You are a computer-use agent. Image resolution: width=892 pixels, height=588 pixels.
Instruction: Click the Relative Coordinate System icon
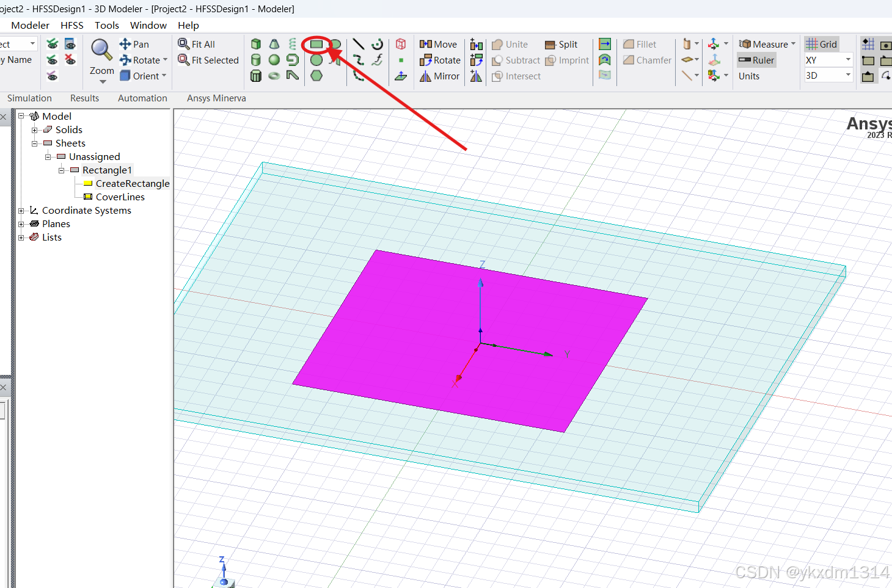(714, 44)
